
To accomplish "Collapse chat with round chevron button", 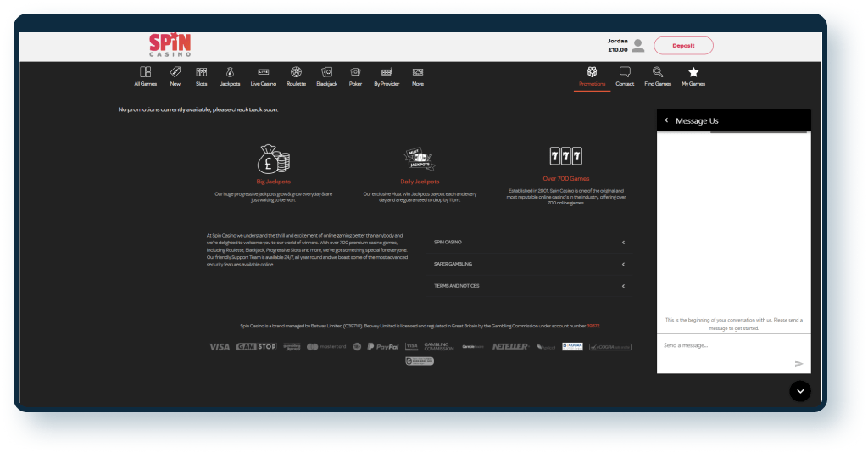I will (x=800, y=391).
